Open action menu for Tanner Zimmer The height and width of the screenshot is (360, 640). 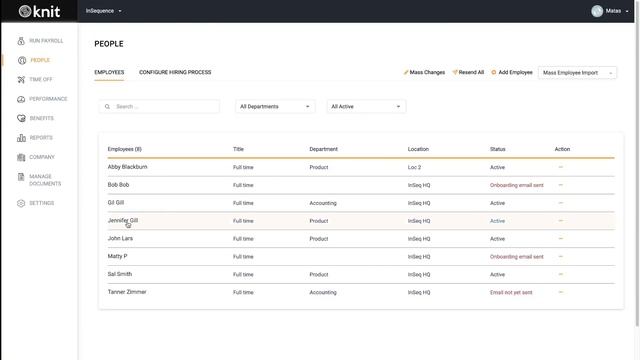(560, 292)
